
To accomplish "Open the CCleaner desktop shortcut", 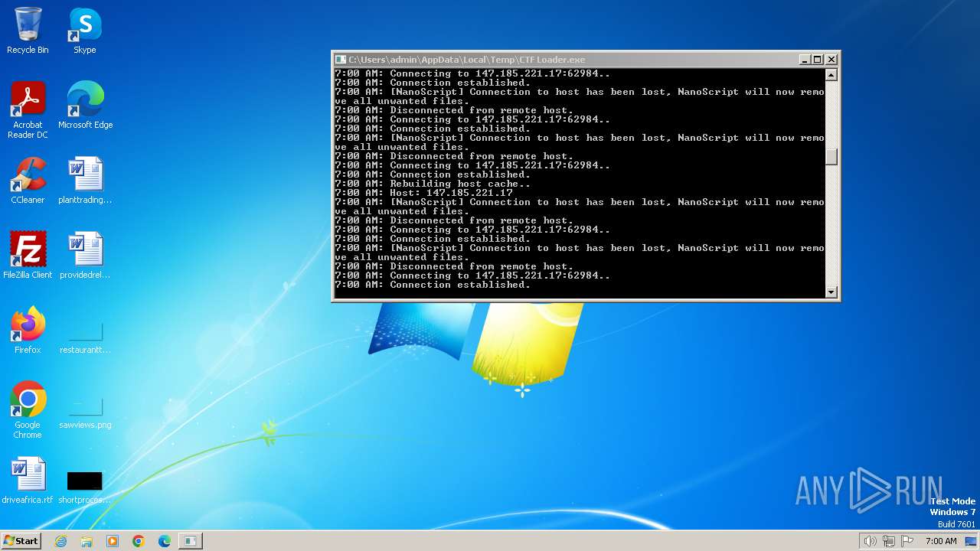I will 28,181.
